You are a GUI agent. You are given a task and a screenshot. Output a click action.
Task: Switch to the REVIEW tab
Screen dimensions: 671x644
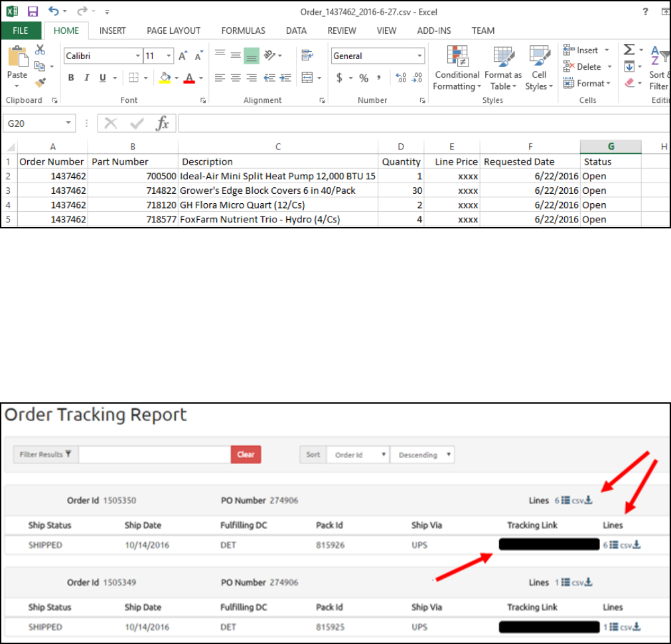click(342, 31)
